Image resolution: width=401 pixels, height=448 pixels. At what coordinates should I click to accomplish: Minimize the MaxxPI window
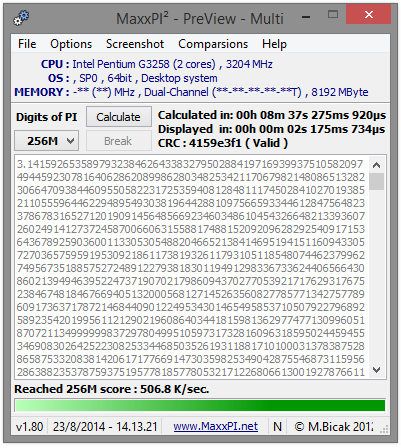(306, 16)
